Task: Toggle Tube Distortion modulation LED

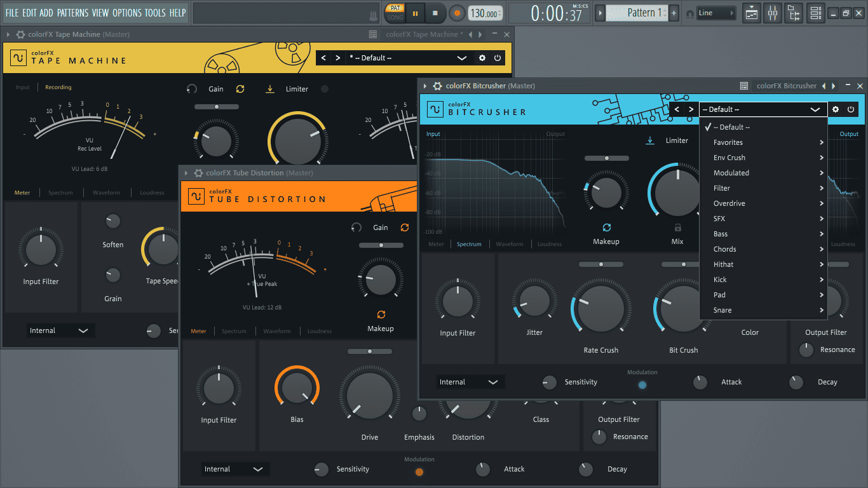Action: pyautogui.click(x=419, y=472)
